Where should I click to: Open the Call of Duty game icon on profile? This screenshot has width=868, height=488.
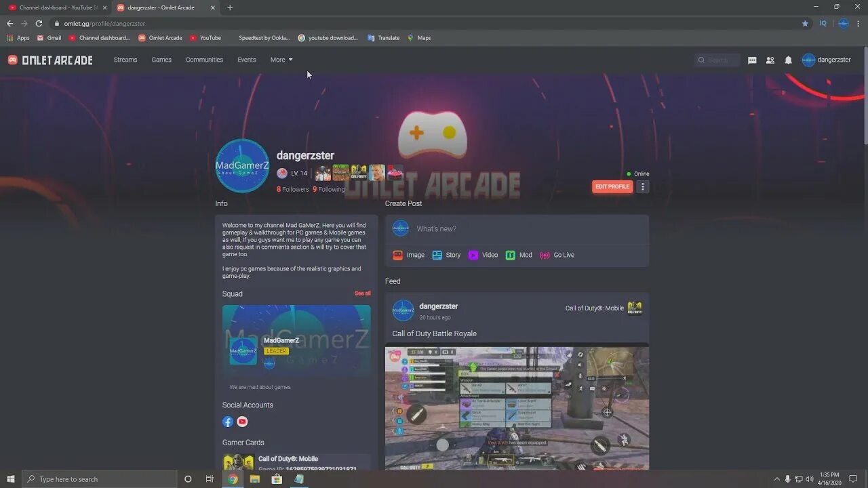point(359,173)
